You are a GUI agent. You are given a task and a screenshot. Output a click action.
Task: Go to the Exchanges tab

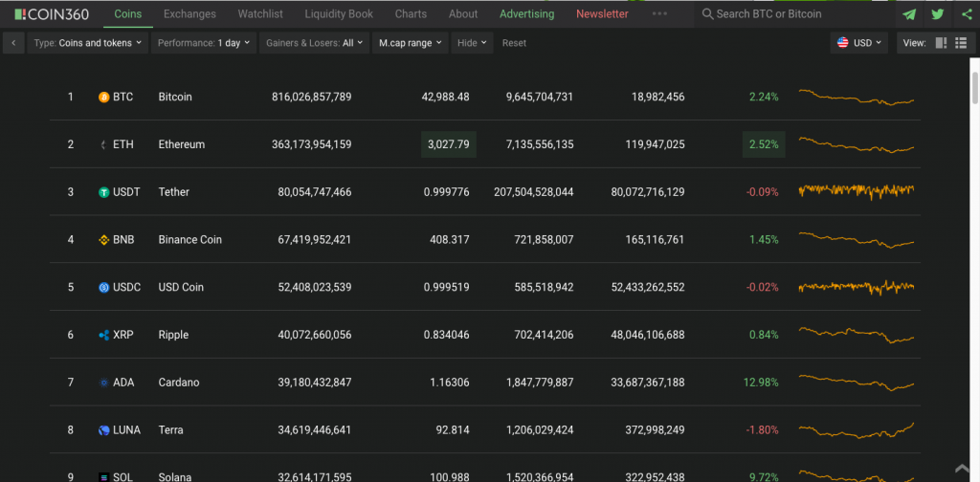tap(190, 13)
